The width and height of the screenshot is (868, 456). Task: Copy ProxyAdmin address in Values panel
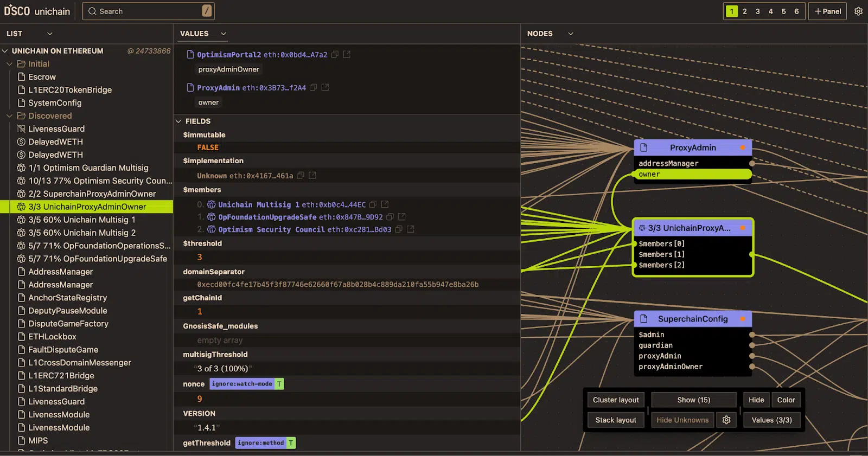[x=313, y=87]
